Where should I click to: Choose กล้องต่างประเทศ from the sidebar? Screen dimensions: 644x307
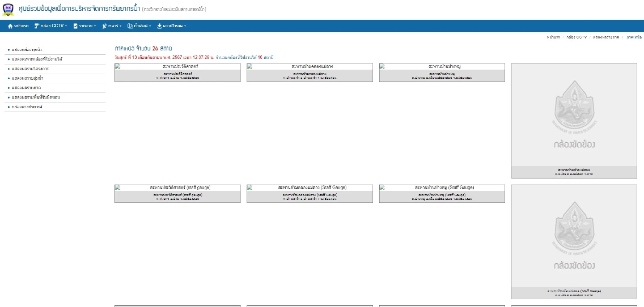pyautogui.click(x=27, y=107)
